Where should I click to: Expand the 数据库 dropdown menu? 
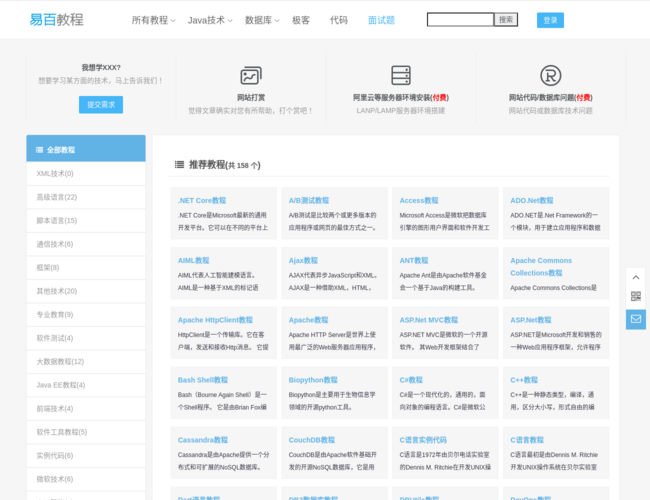(262, 20)
